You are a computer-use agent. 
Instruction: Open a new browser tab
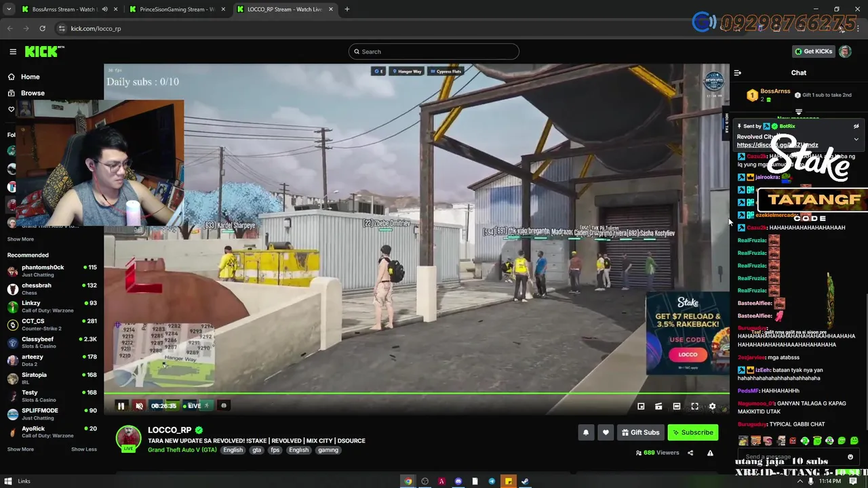[347, 9]
